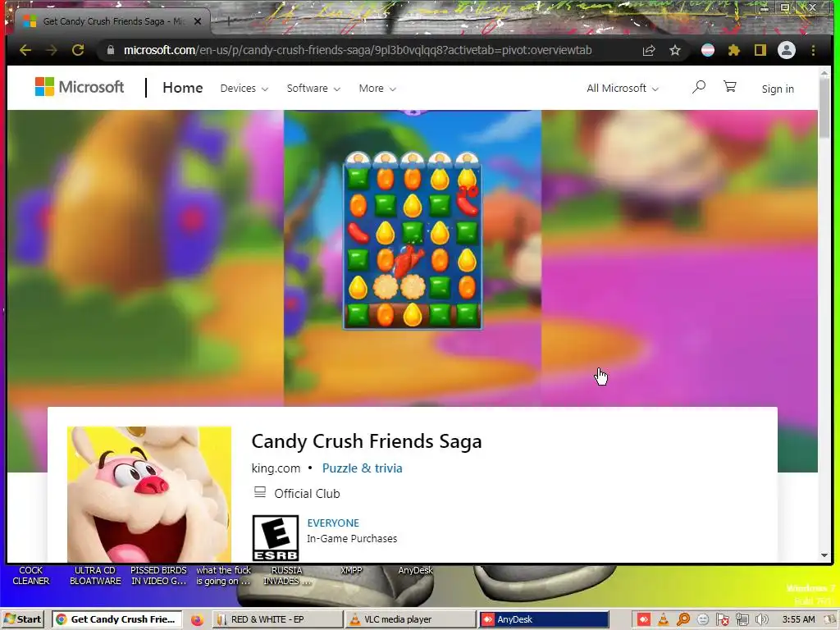Open the Puzzle & trivia category link

click(x=362, y=468)
